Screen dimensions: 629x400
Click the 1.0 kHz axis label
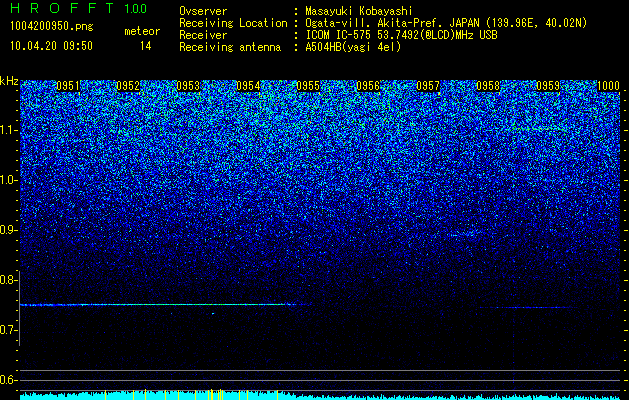(8, 180)
